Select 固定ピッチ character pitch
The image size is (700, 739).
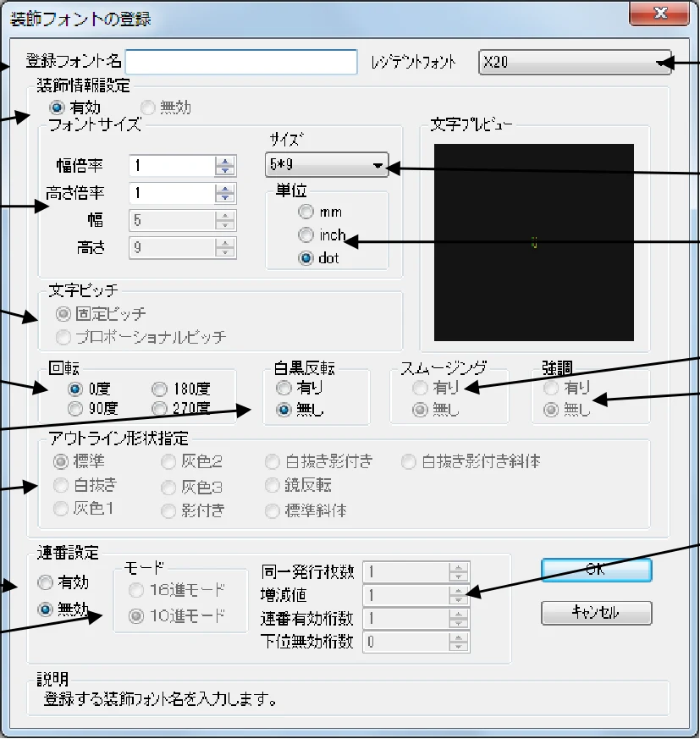[63, 313]
